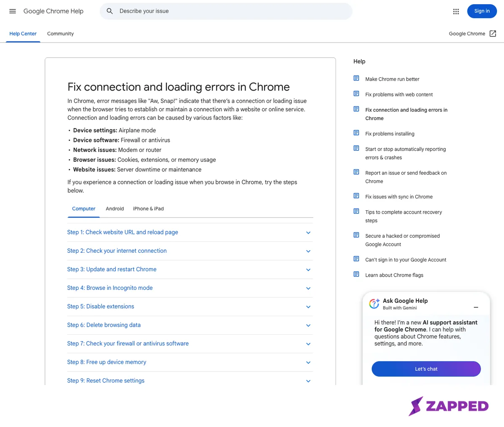Click the article icon beside Learn about Chrome flags
Viewport: 504px width, 427px height.
coord(356,274)
